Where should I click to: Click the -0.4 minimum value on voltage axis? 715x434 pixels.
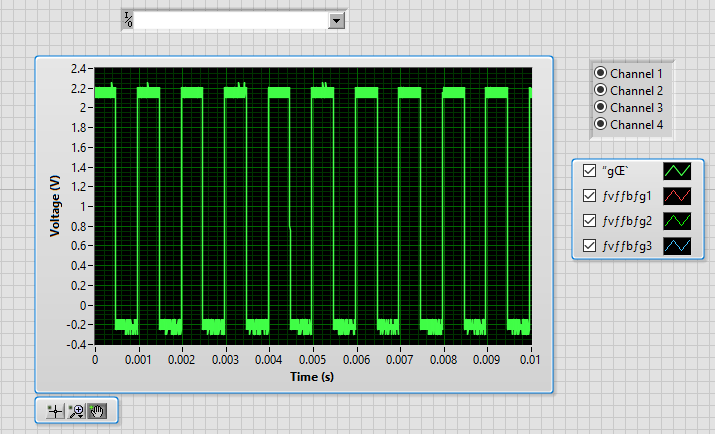coord(76,345)
